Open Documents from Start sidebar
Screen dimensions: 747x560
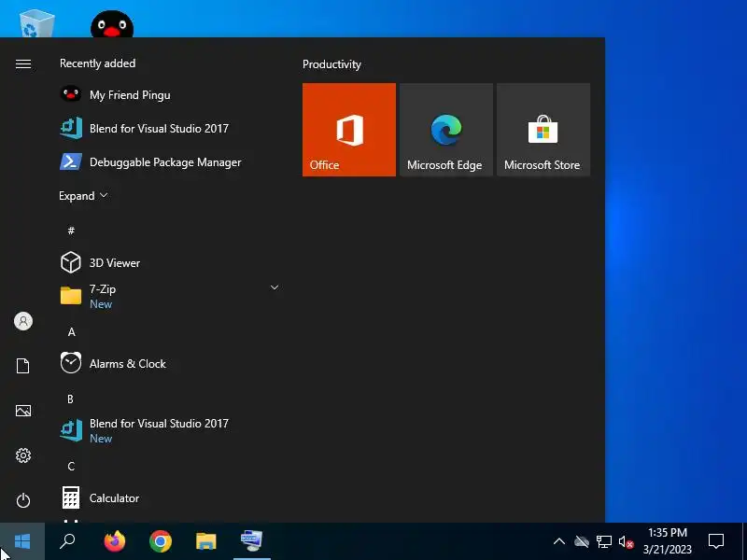pyautogui.click(x=22, y=366)
